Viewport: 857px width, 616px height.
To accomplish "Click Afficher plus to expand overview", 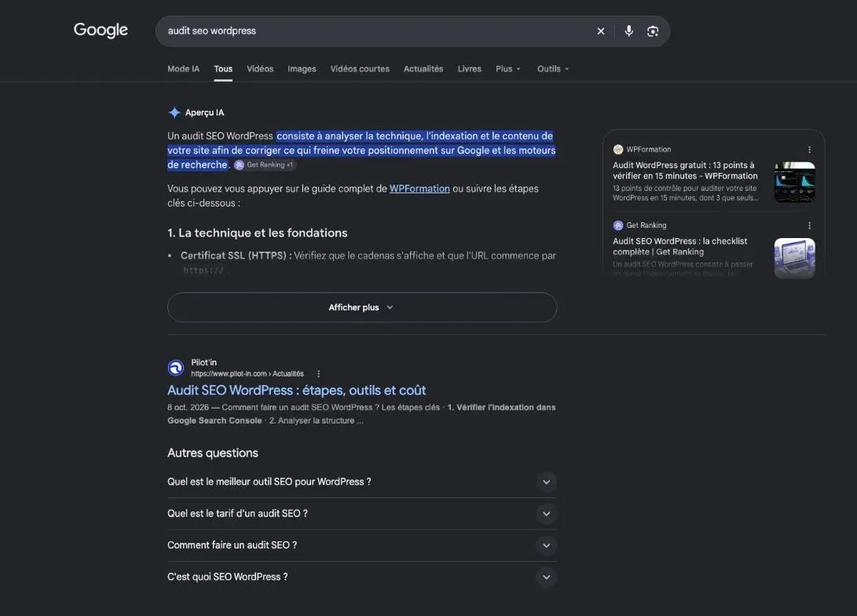I will (362, 307).
